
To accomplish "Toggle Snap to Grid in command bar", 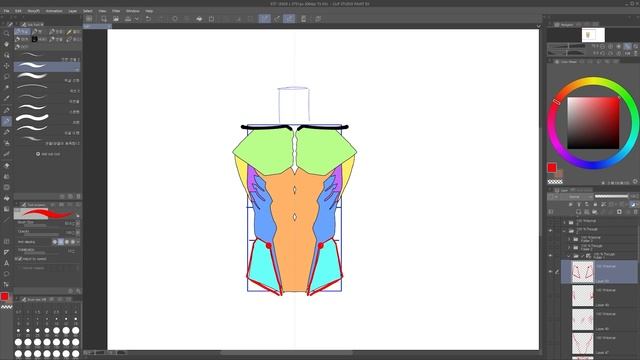I will 289,19.
